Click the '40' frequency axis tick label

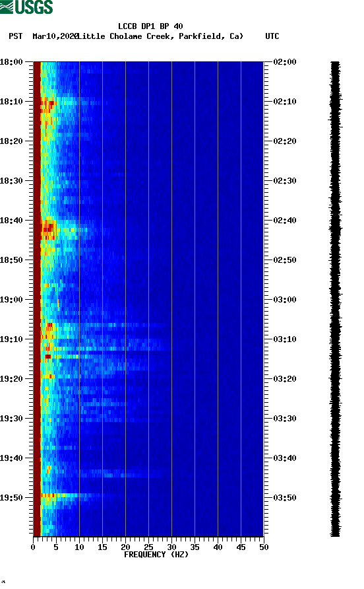[x=218, y=547]
